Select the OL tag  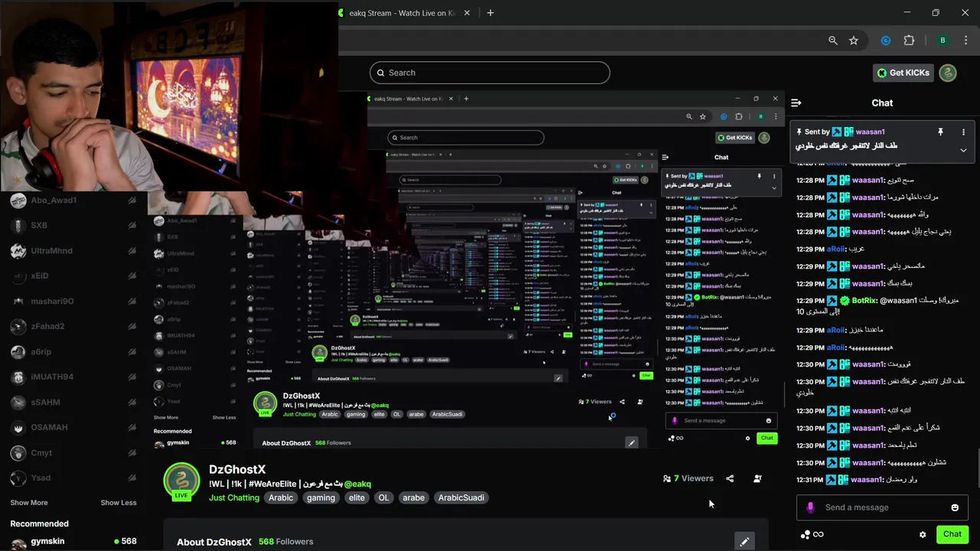384,497
